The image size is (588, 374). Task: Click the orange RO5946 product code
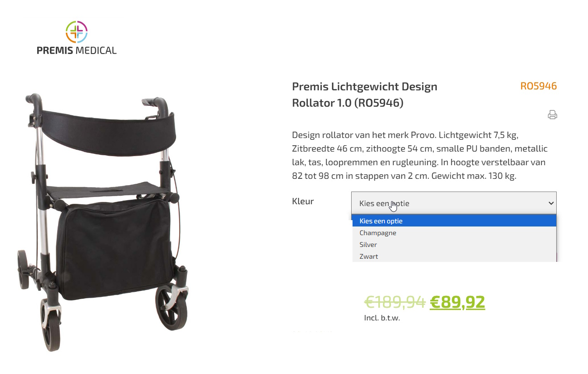click(538, 86)
